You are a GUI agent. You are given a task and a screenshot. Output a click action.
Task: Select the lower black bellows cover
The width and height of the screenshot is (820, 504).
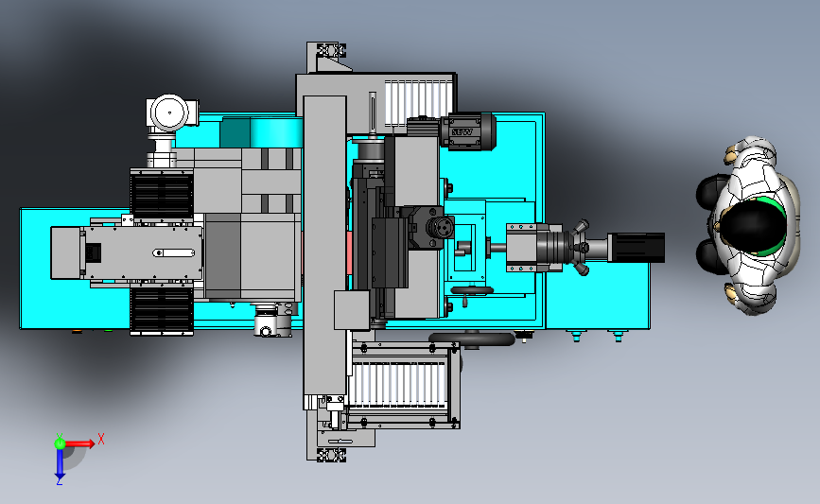point(162,310)
